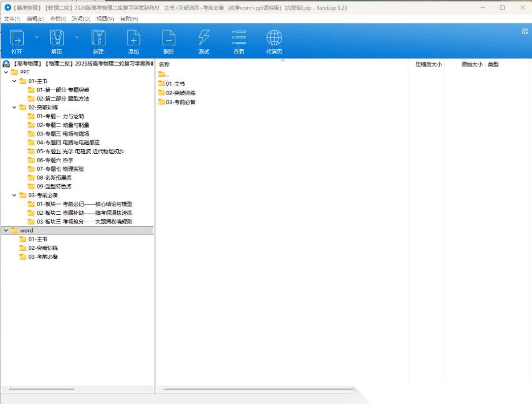The image size is (532, 404).
Task: Click the 解压 (Extract) toolbar icon
Action: click(57, 38)
